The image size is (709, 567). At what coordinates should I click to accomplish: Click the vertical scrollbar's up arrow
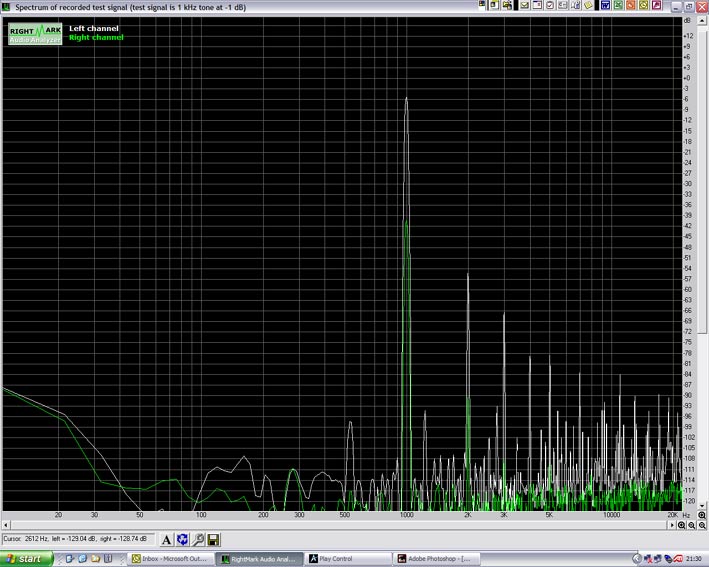point(702,21)
